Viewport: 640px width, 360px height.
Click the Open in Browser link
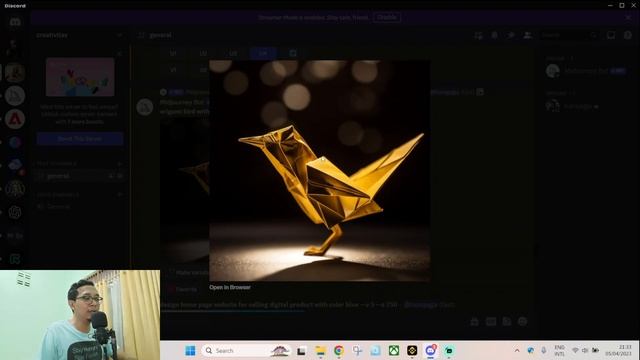[x=230, y=287]
